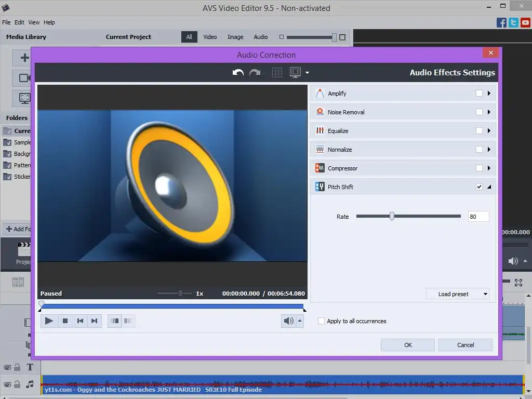Click the Amplify effect icon

coord(320,94)
